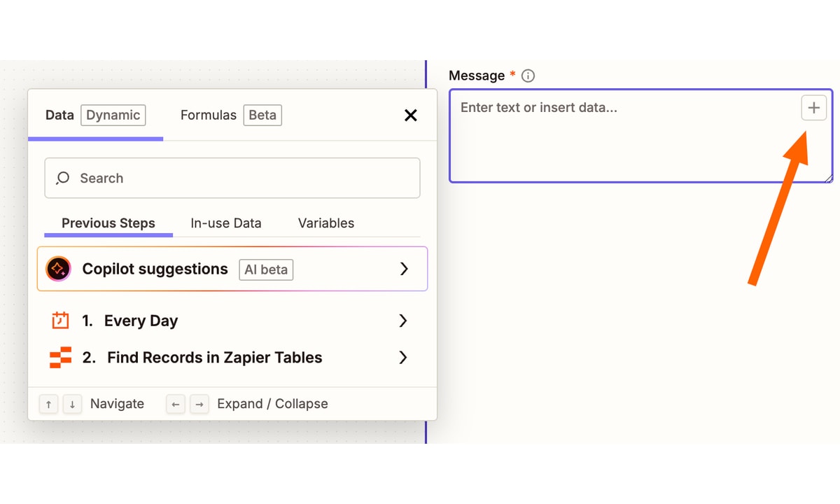
Task: Expand Copilot suggestions chevron
Action: point(403,269)
